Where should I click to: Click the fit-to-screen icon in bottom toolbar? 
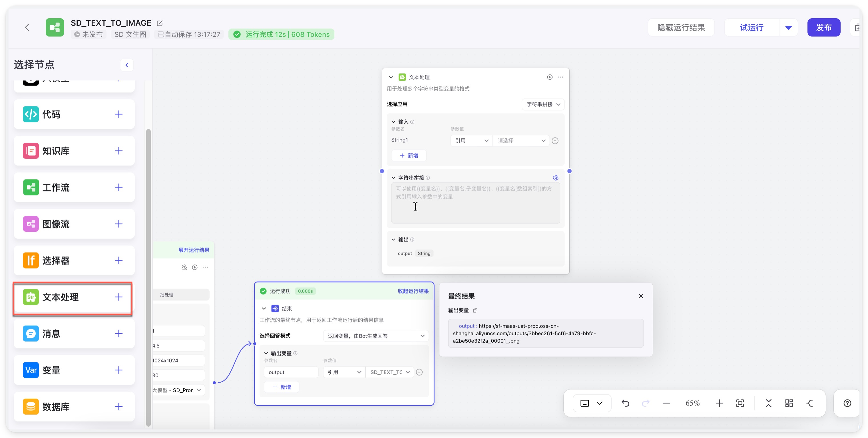click(740, 403)
